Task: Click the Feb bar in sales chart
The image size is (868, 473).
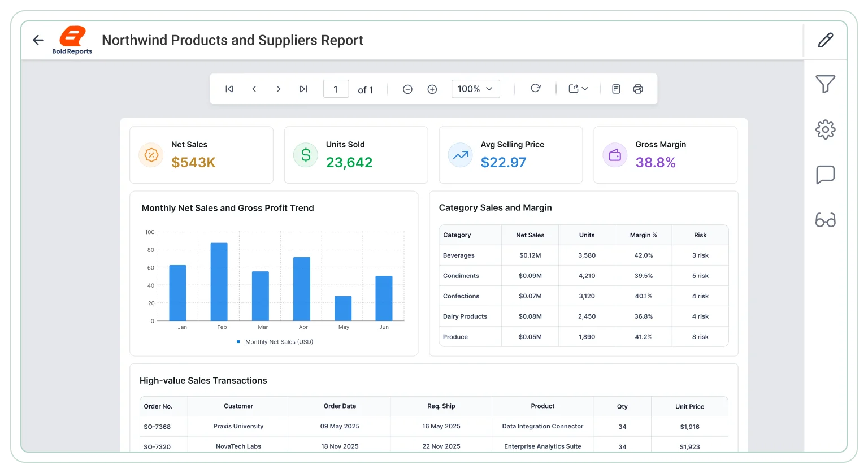Action: point(219,282)
